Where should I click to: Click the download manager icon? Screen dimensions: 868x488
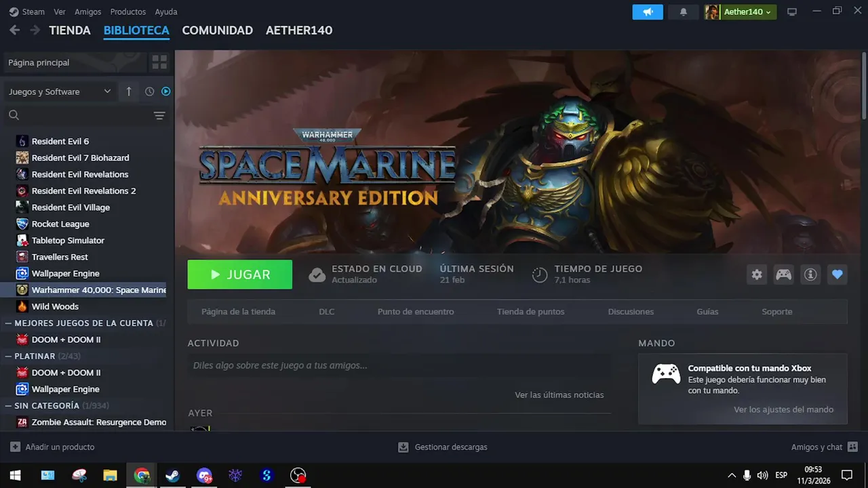pyautogui.click(x=403, y=447)
